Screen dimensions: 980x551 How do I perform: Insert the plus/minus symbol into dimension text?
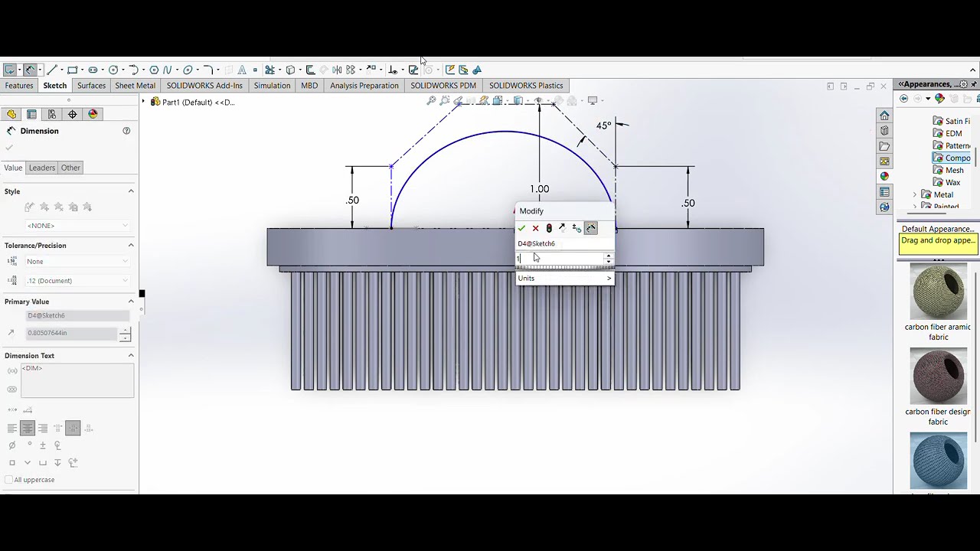pos(43,445)
